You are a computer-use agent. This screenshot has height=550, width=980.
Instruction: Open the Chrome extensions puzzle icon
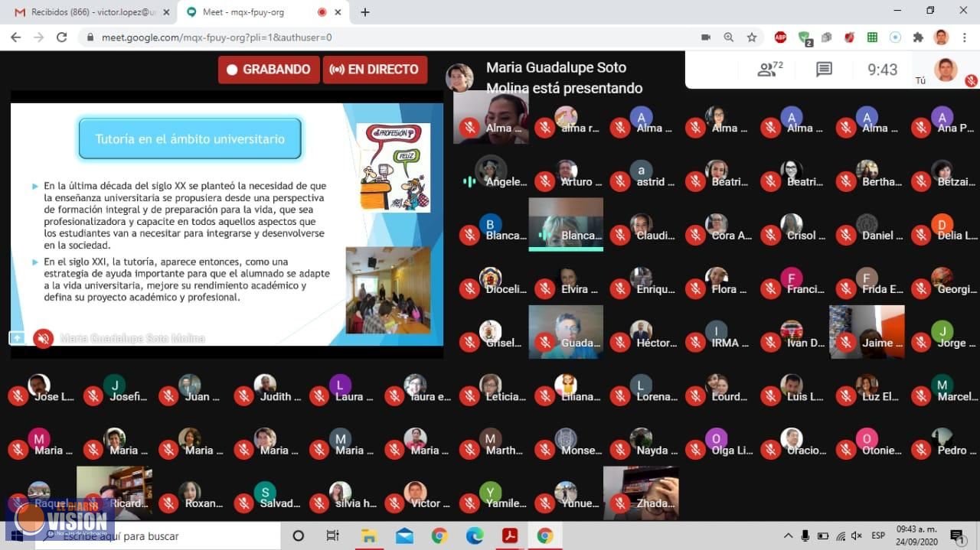[x=918, y=37]
